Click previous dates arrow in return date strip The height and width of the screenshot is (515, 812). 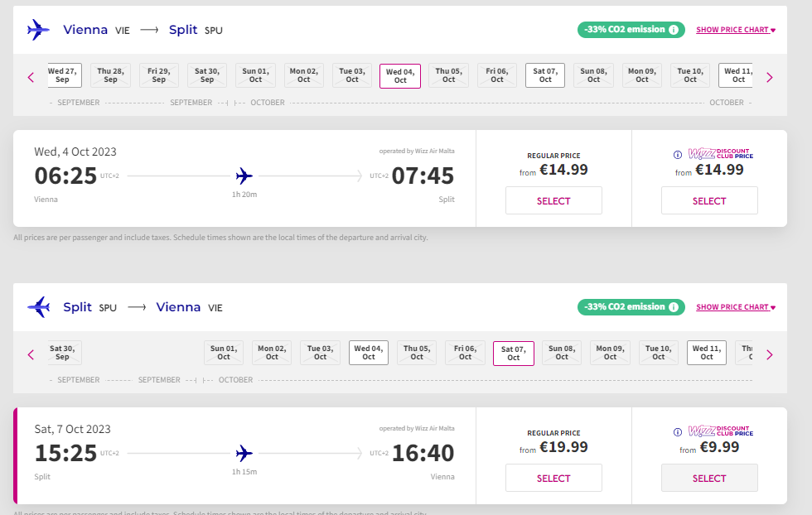[31, 354]
